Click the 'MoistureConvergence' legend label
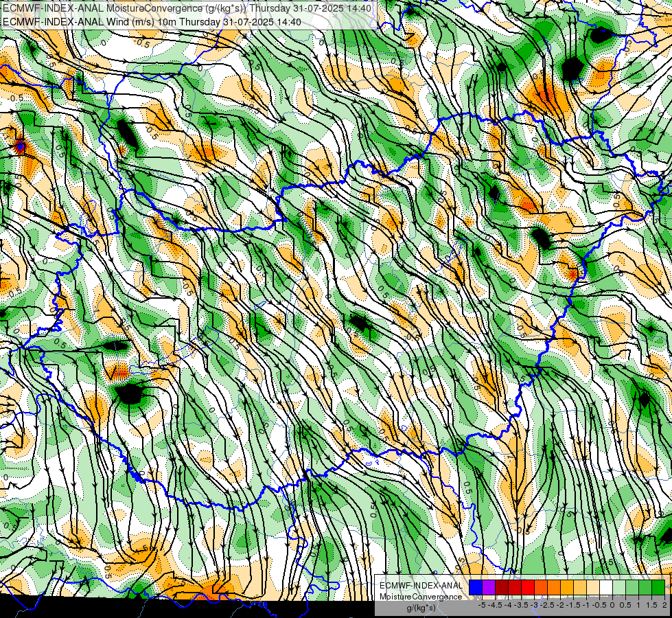This screenshot has height=618, width=672. tap(421, 597)
